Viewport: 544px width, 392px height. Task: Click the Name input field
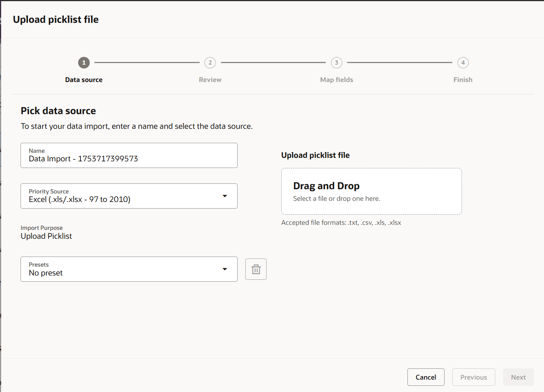pos(129,156)
